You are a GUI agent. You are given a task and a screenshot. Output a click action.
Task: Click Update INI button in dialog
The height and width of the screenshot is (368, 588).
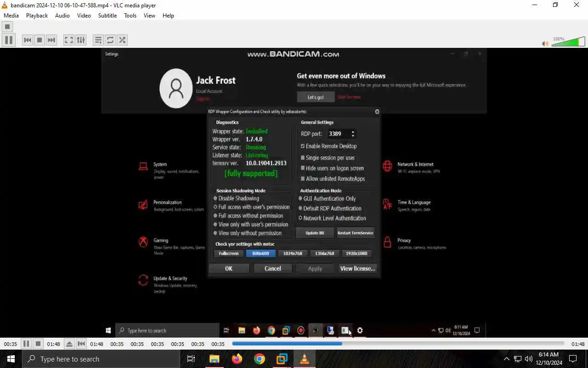315,233
